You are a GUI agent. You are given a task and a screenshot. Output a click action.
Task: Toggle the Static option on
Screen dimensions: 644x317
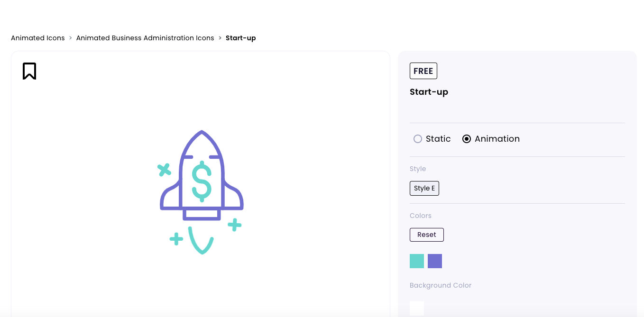(418, 139)
